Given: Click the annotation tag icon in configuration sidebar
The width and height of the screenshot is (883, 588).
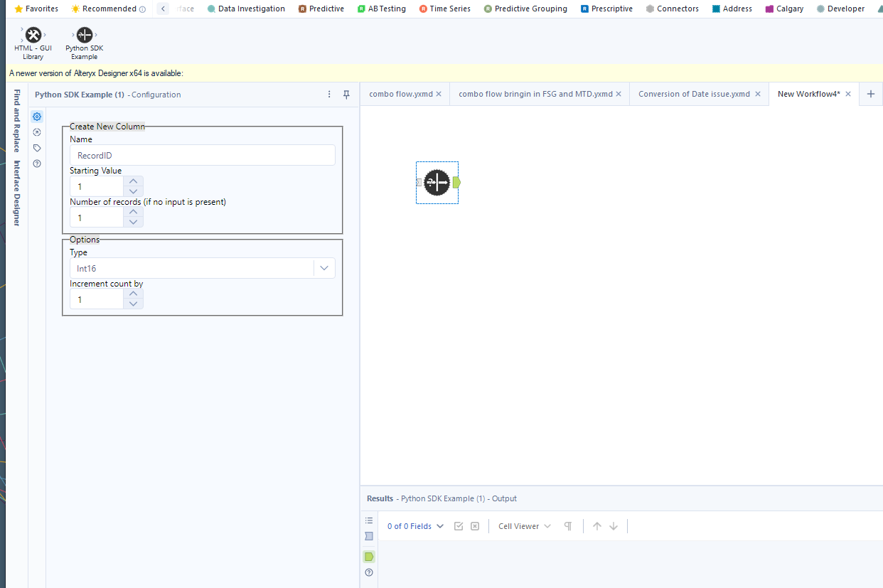Looking at the screenshot, I should pos(37,148).
